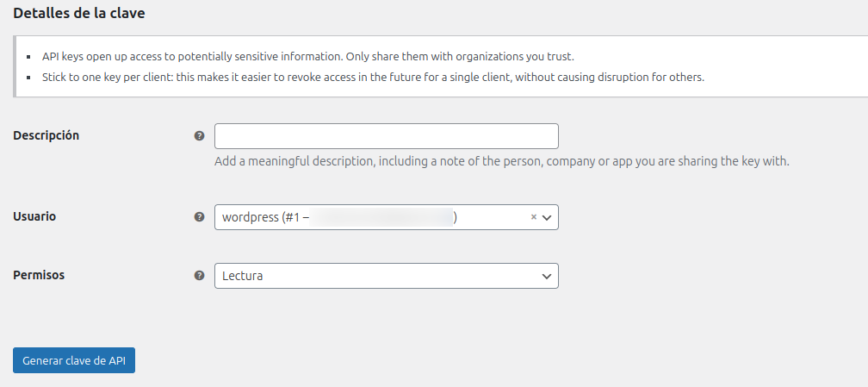868x387 pixels.
Task: Click the 'wordpress (#1' text in Usuario
Action: [261, 218]
